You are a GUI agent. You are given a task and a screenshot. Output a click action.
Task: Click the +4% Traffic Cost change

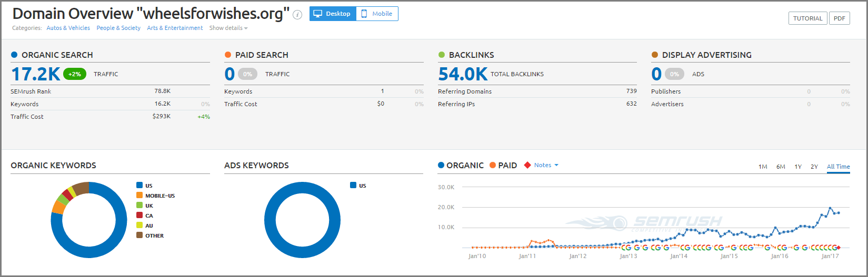tap(204, 117)
